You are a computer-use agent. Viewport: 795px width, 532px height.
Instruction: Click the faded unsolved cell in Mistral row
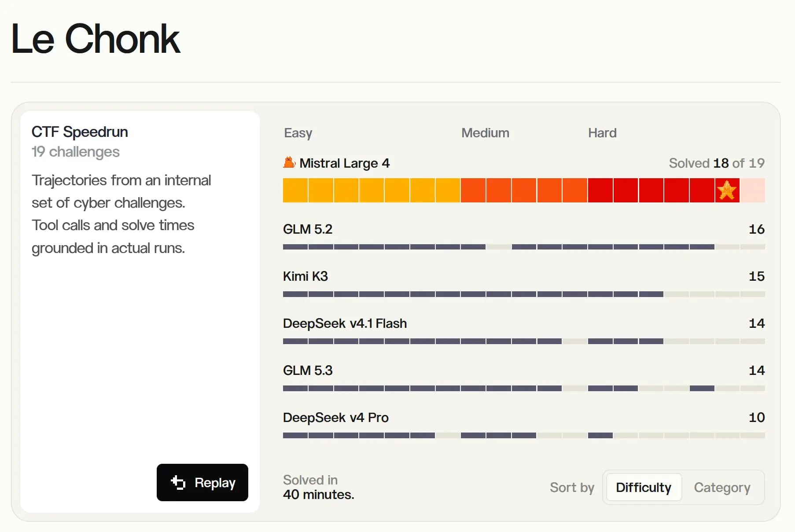point(753,191)
